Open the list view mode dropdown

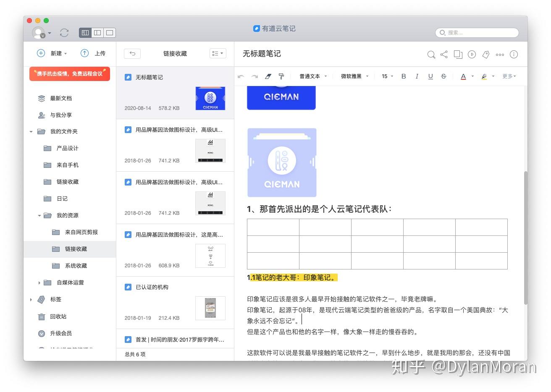pyautogui.click(x=218, y=53)
